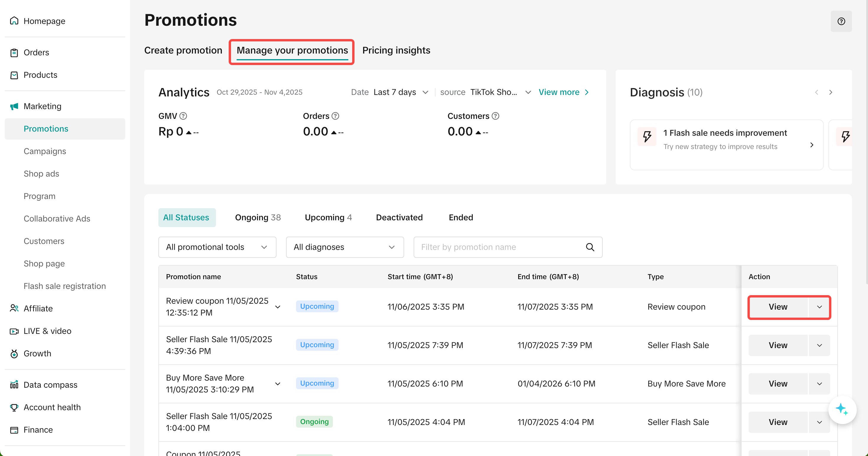Screen dimensions: 868x456
Task: Open Account health in sidebar
Action: [52, 407]
